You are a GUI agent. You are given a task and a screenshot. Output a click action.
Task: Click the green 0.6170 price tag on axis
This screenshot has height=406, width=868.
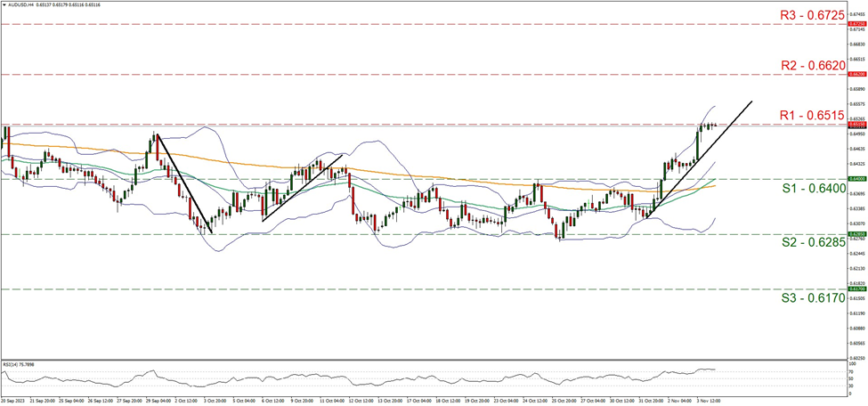coord(856,288)
